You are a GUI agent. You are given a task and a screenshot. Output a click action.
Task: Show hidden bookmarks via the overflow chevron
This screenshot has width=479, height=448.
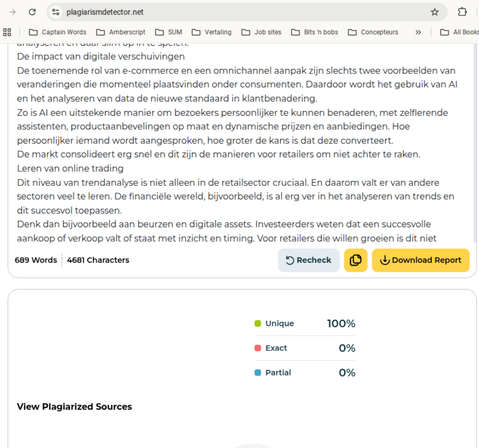coord(418,32)
